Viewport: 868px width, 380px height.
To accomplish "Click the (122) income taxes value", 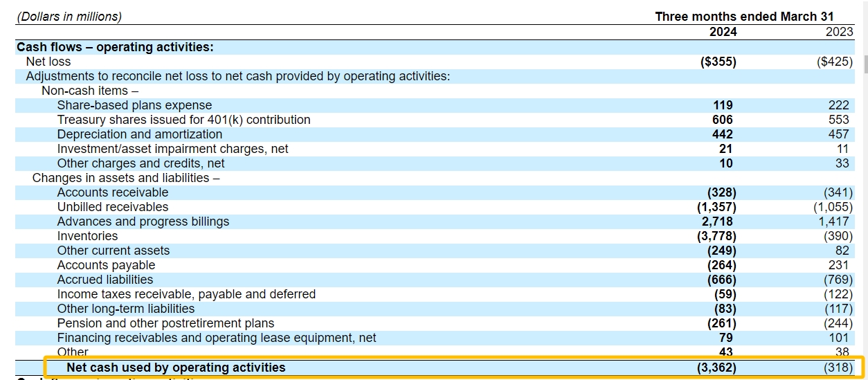I will point(838,294).
